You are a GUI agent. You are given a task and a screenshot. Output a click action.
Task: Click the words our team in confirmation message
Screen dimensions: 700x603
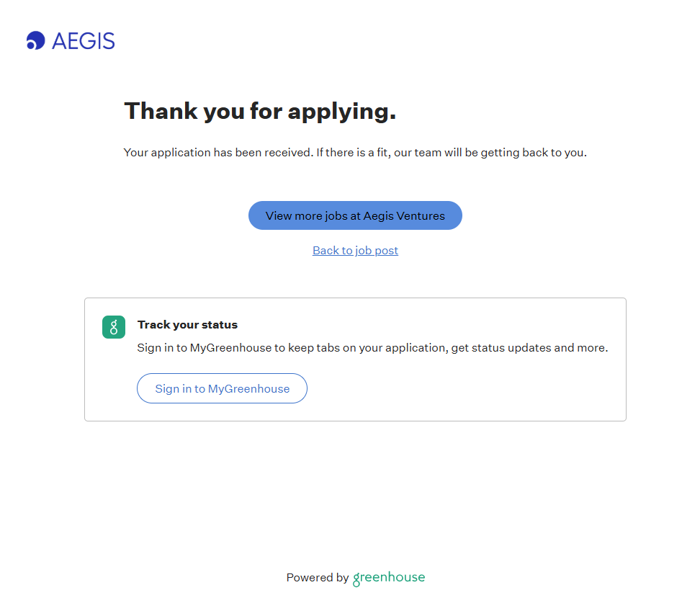(416, 153)
